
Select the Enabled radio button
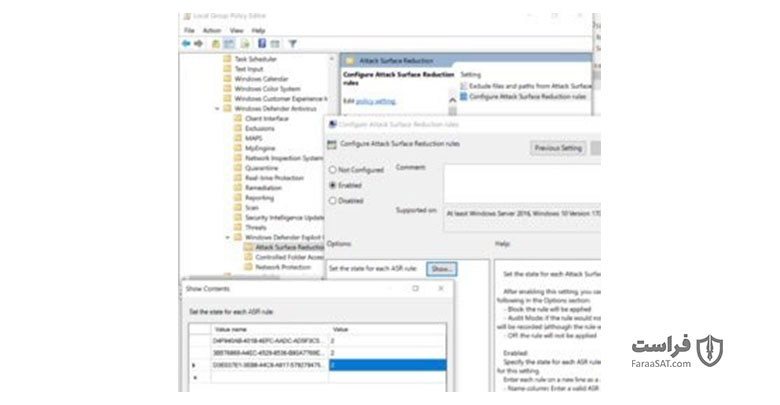pos(333,185)
